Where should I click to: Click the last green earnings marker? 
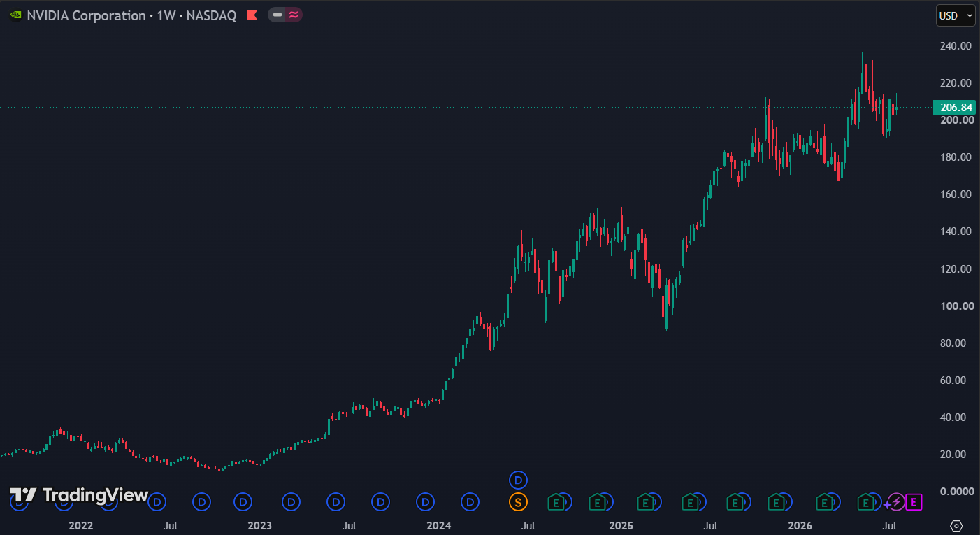[x=865, y=501]
